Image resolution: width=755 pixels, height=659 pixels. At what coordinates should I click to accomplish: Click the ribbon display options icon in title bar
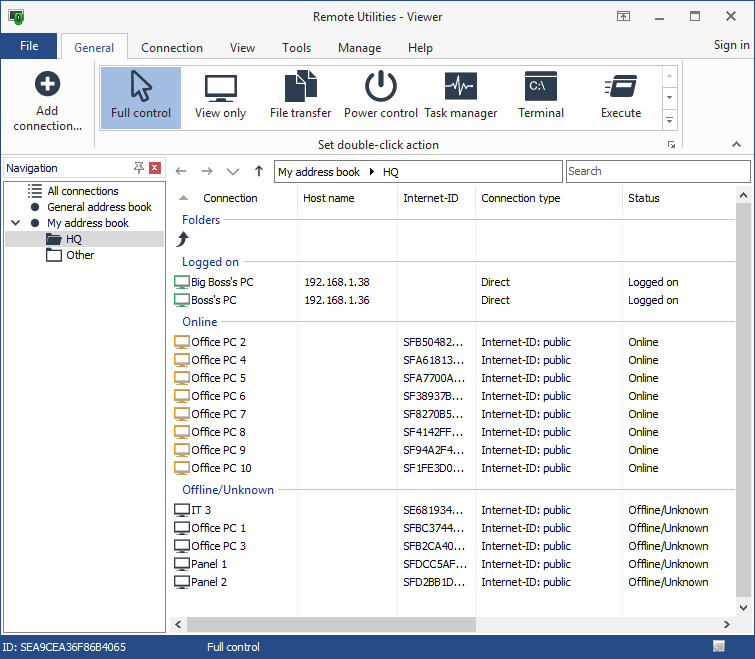[x=623, y=16]
